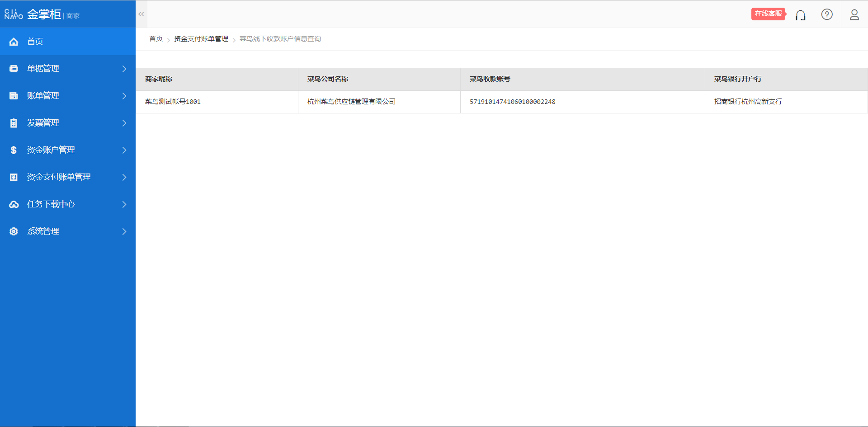This screenshot has height=427, width=868.
Task: Click the gear icon for 系统管理
Action: coord(14,231)
